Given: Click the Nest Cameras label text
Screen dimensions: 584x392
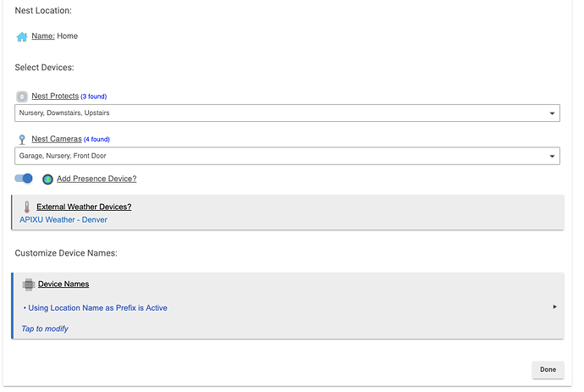Looking at the screenshot, I should tap(56, 139).
